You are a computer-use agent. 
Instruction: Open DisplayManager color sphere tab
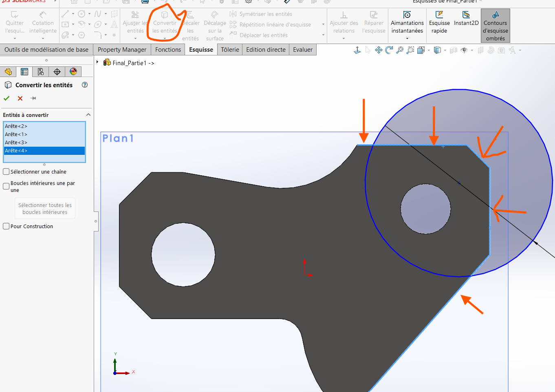(73, 72)
